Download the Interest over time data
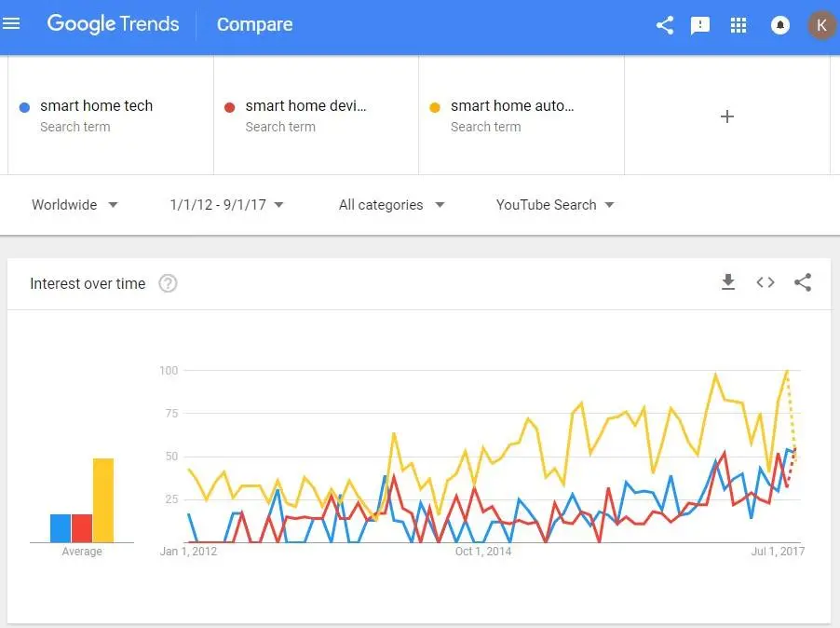The width and height of the screenshot is (840, 628). point(727,281)
